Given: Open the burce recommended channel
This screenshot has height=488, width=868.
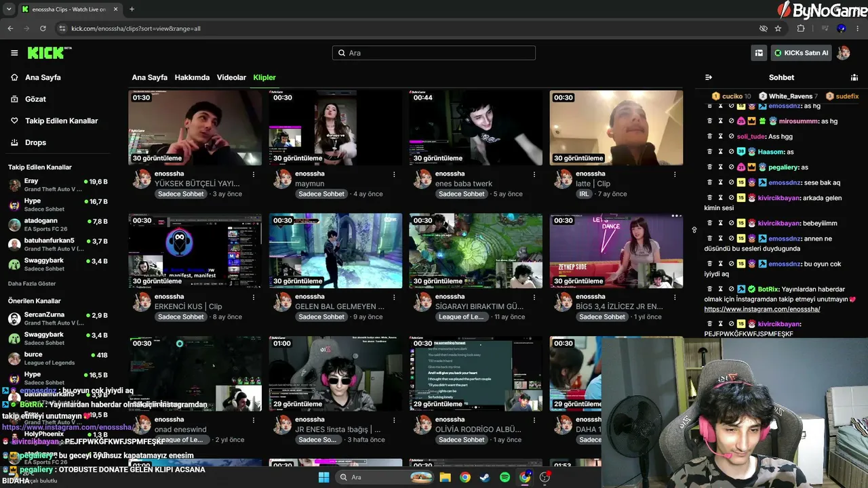Looking at the screenshot, I should 58,358.
